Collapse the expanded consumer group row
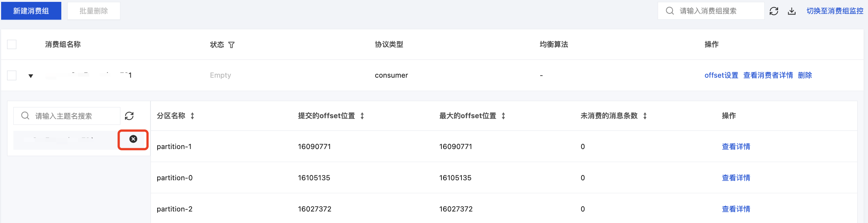Screen dimensions: 868x223 coord(31,76)
